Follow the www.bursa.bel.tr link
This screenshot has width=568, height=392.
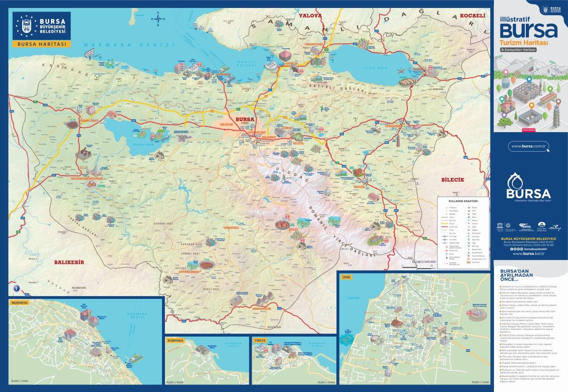click(x=529, y=254)
